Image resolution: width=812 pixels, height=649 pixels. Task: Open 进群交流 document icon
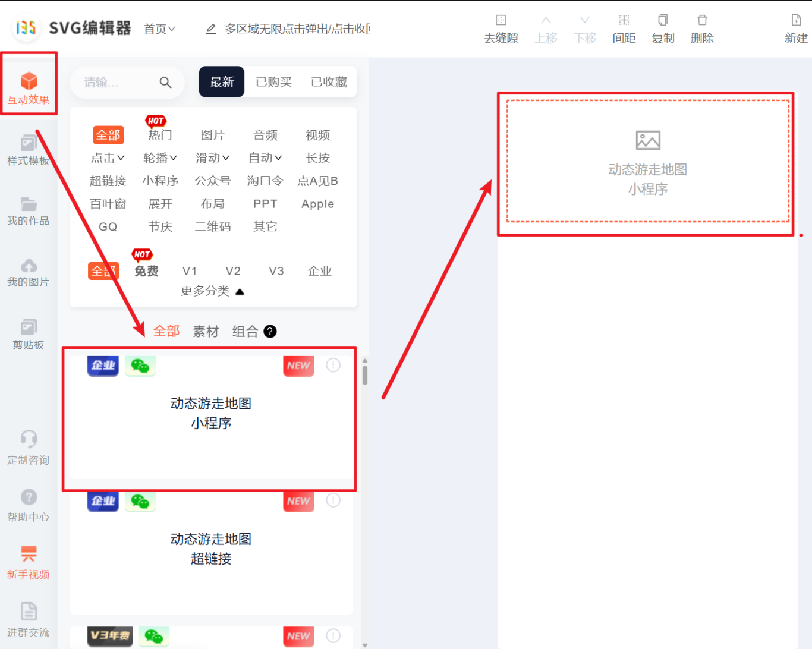(29, 611)
